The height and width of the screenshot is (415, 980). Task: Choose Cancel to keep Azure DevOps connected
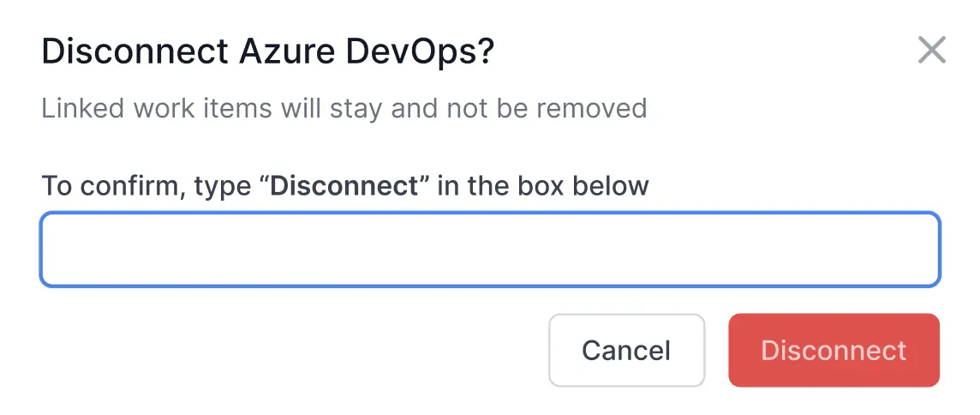[626, 350]
